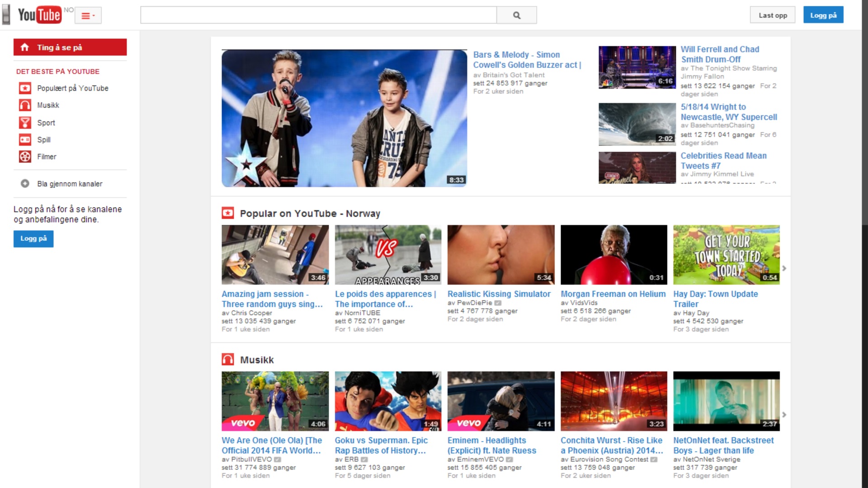Click PitbullVEVO verified badge icon
Screen dimensions: 868x488
[x=278, y=460]
